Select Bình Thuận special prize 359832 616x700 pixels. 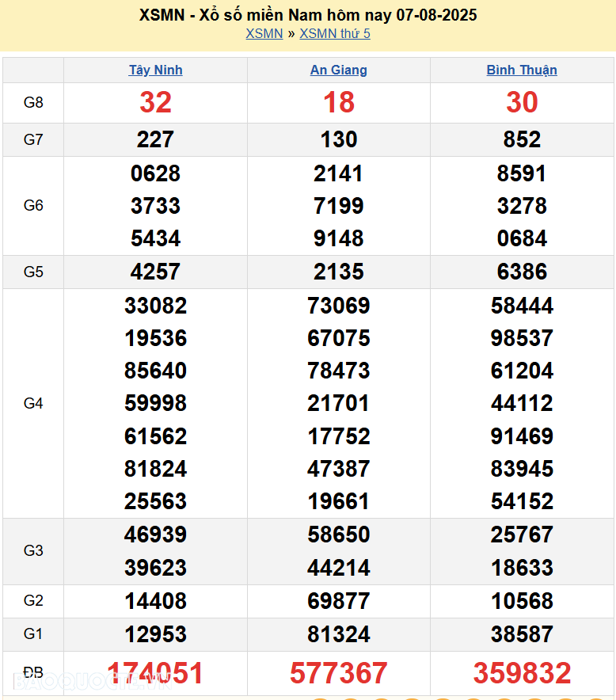tap(522, 673)
